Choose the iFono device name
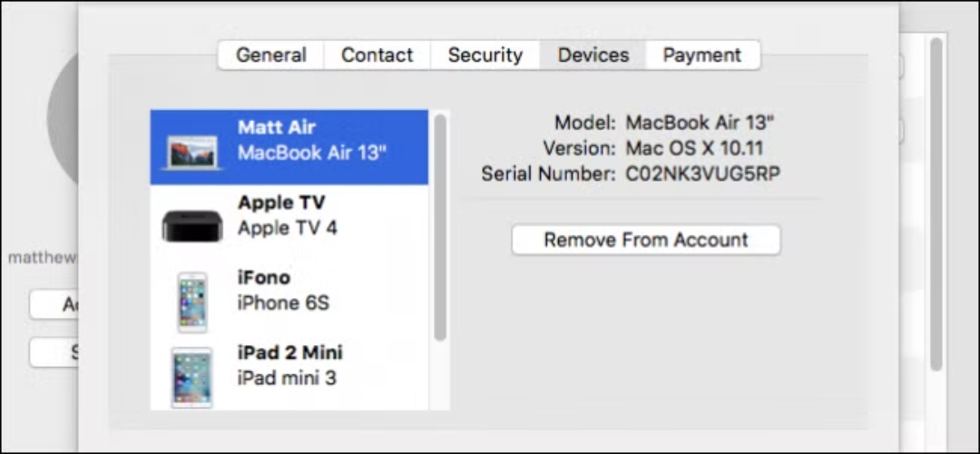Image resolution: width=980 pixels, height=454 pixels. point(264,278)
